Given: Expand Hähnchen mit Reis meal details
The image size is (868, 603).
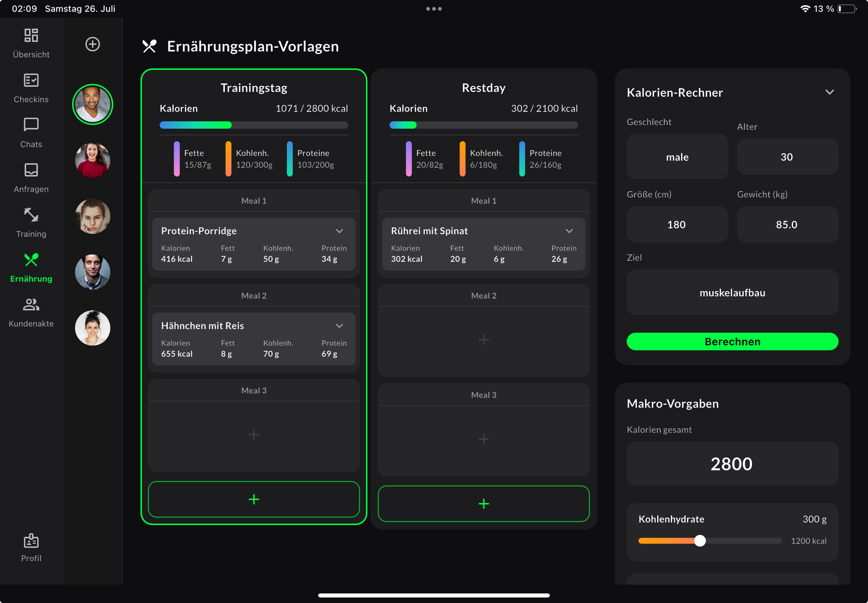Looking at the screenshot, I should pyautogui.click(x=339, y=326).
